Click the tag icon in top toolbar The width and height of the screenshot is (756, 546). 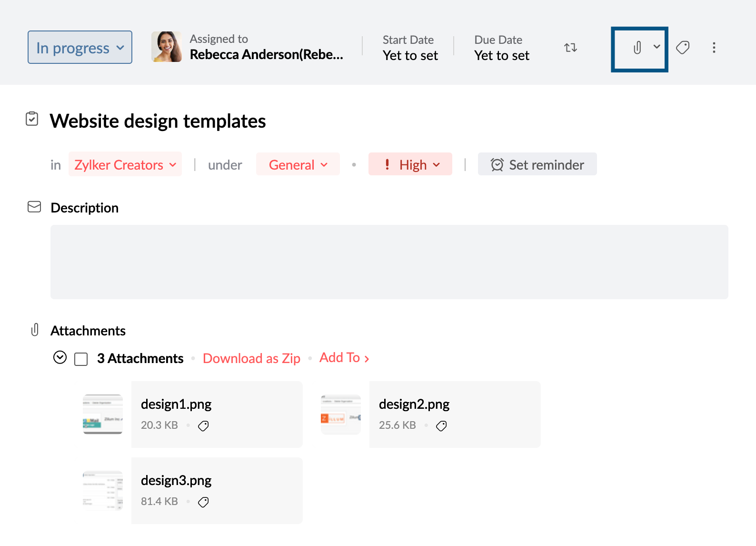pos(683,48)
